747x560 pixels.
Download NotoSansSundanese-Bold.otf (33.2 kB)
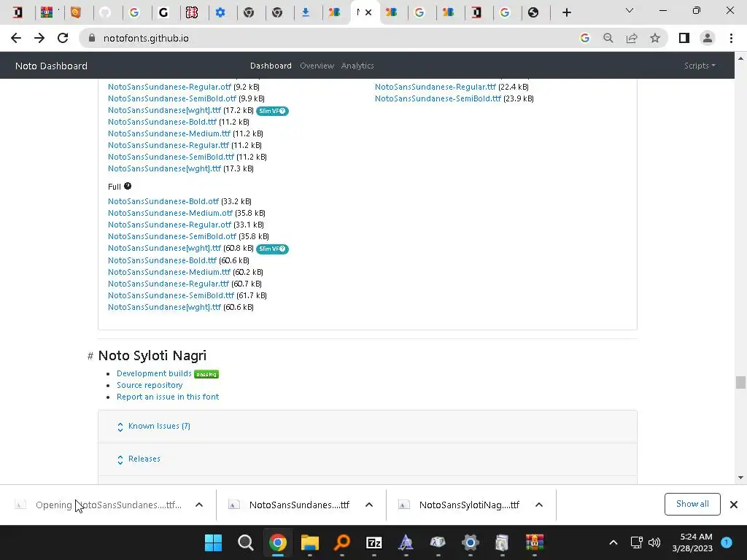pyautogui.click(x=163, y=201)
